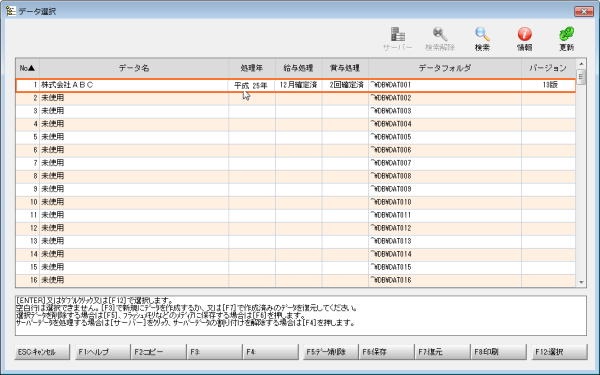Click the 検索解除 toolbar icon

coord(440,39)
